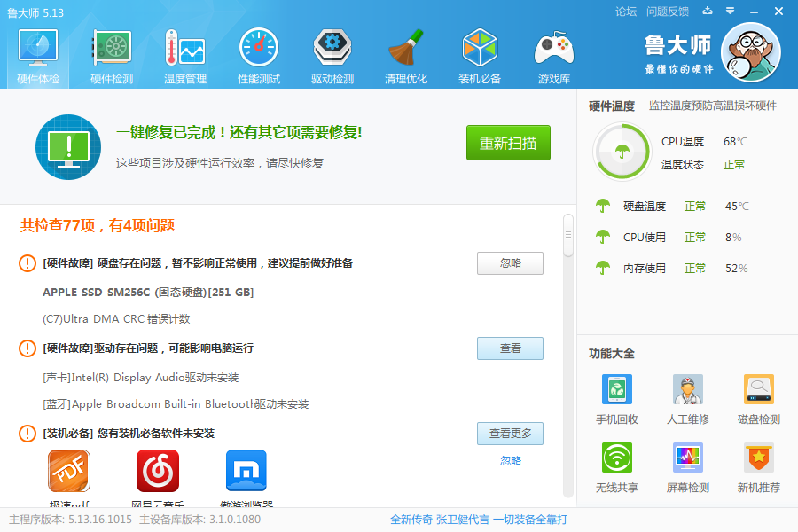
Task: Click the 硬件温度 section heading
Action: click(x=612, y=106)
